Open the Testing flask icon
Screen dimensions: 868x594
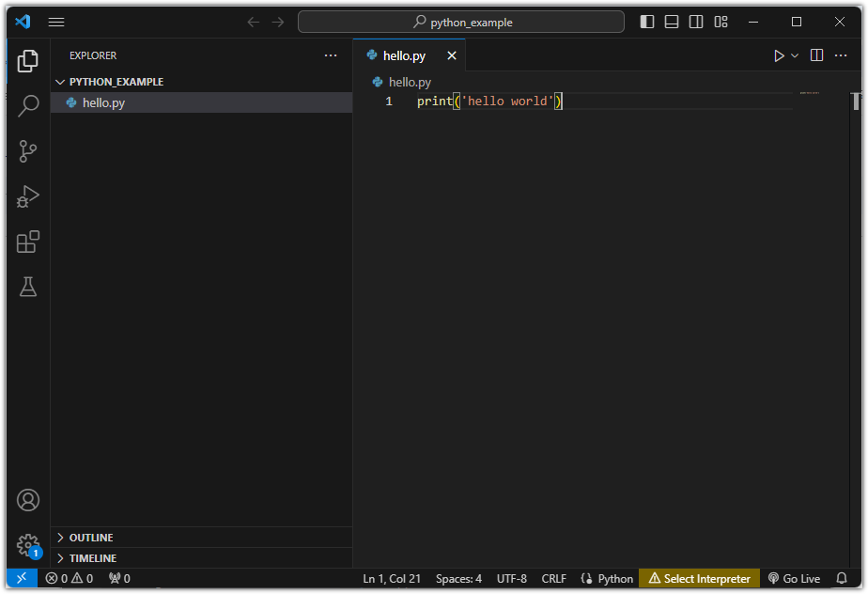27,287
